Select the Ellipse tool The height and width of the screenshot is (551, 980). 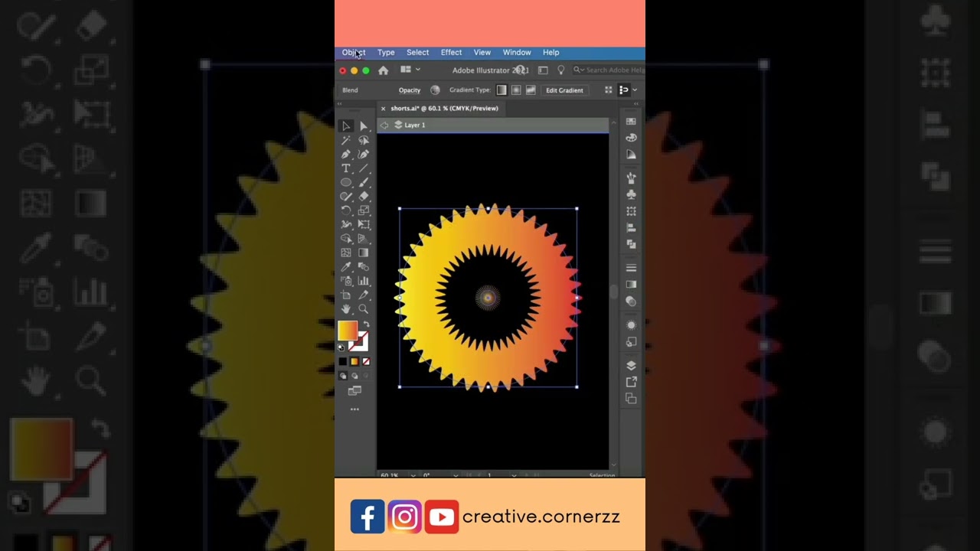(x=346, y=182)
